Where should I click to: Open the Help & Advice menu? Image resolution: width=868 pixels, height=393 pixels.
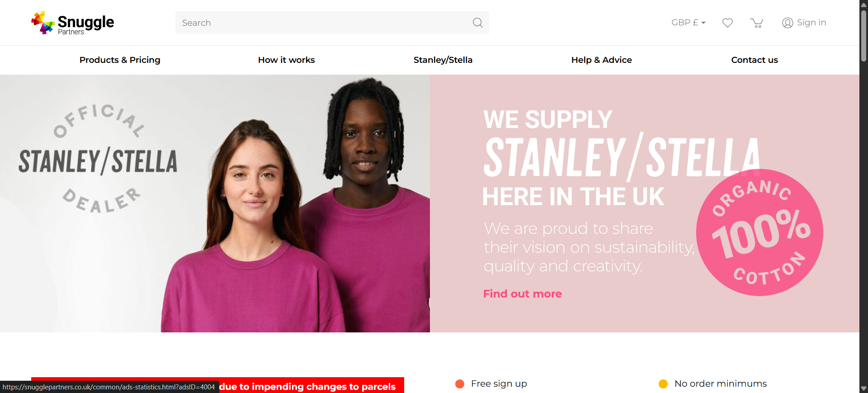[601, 60]
